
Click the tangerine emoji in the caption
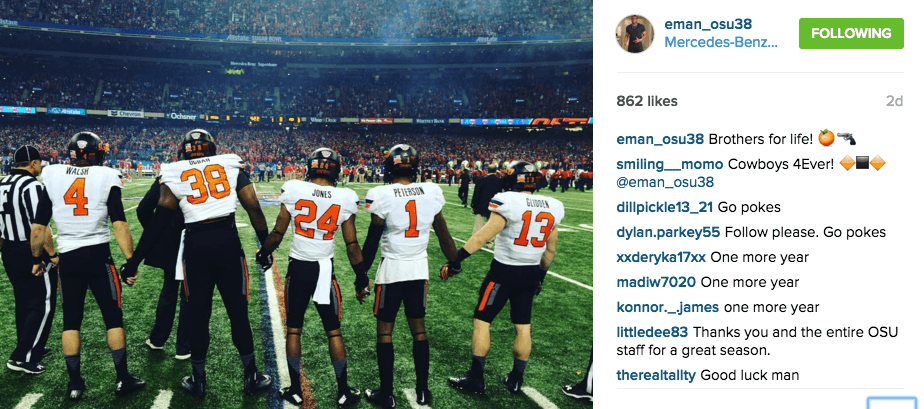click(x=826, y=138)
